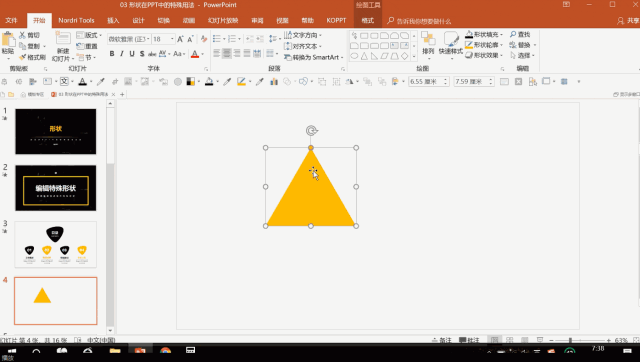This screenshot has width=640, height=362.
Task: Open Chrome from the Windows taskbar
Action: click(x=165, y=351)
